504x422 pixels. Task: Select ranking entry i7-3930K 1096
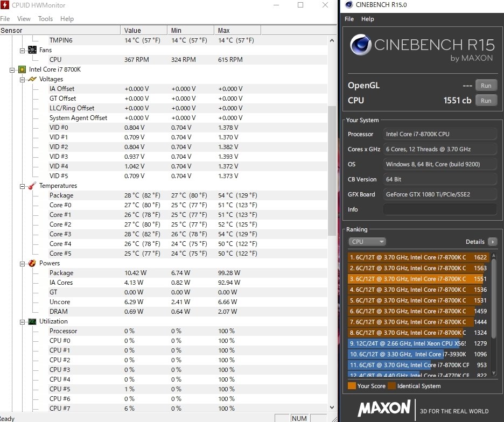click(x=418, y=354)
